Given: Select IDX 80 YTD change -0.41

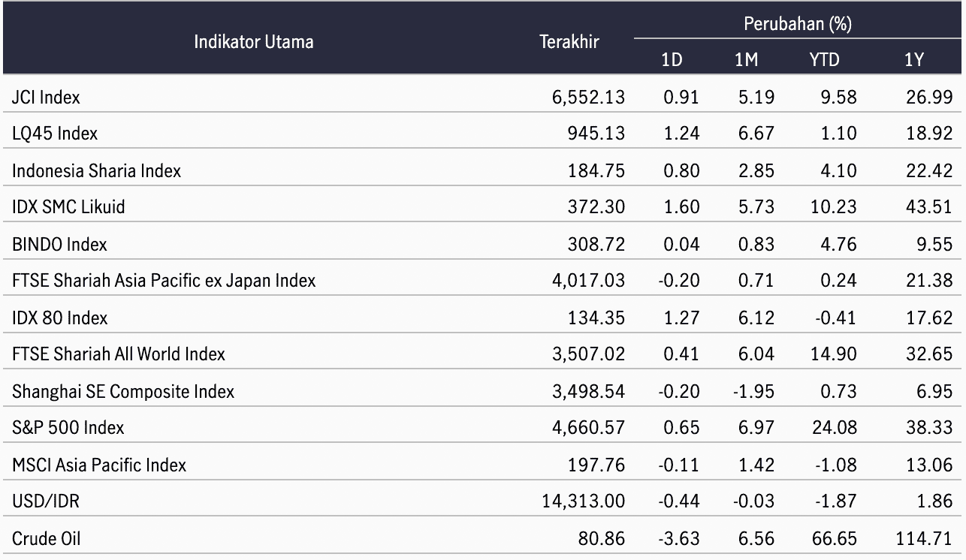Looking at the screenshot, I should pyautogui.click(x=837, y=318).
